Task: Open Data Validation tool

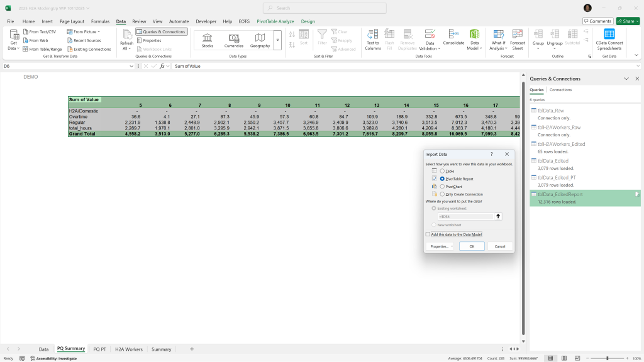Action: pos(430,40)
